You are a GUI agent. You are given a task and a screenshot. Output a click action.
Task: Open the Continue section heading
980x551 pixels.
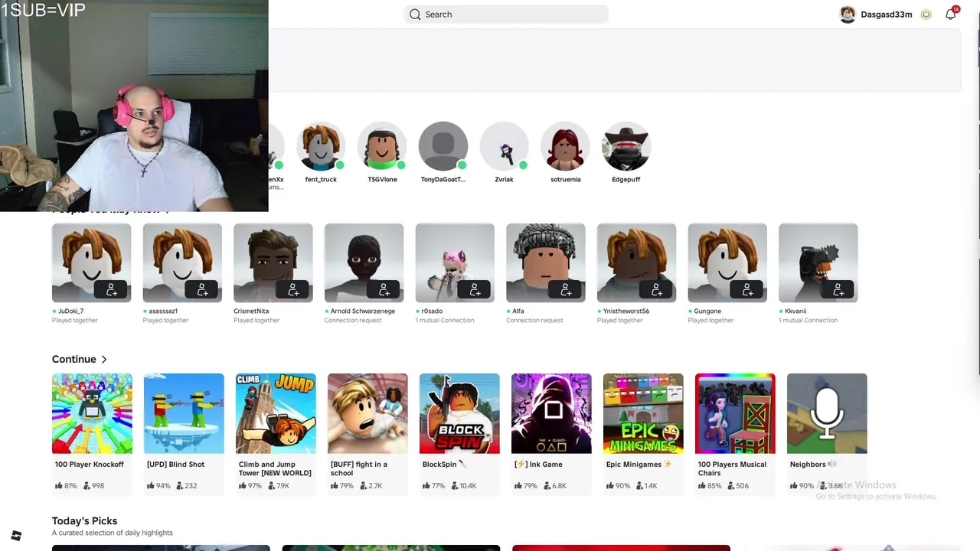click(x=74, y=359)
